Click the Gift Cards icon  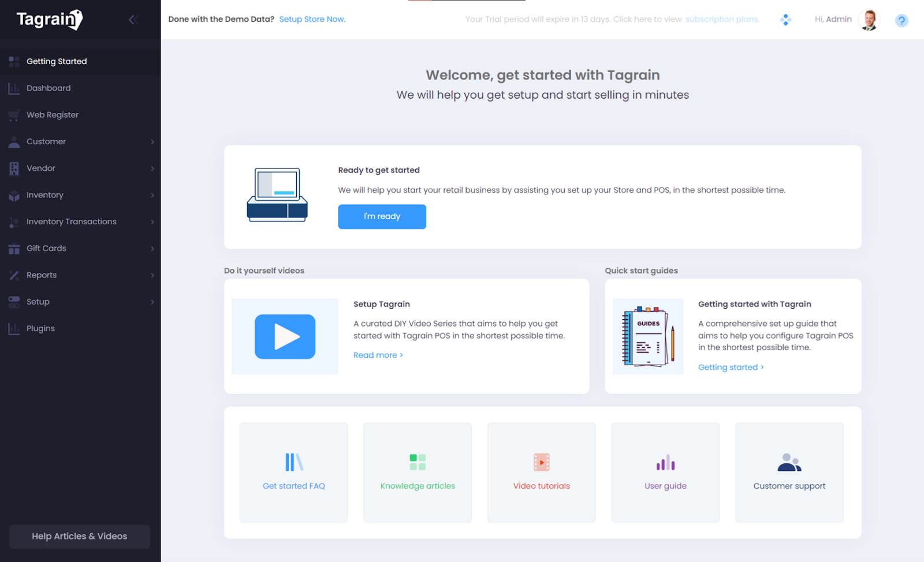(x=14, y=249)
